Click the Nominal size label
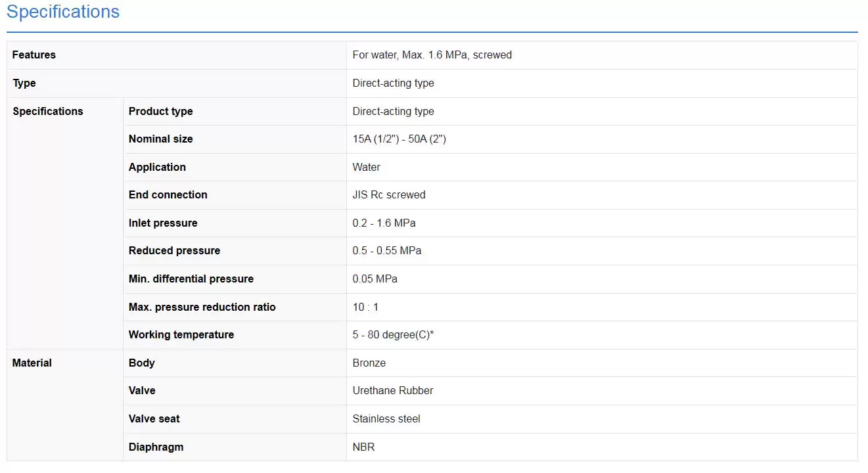The width and height of the screenshot is (868, 473). (161, 139)
